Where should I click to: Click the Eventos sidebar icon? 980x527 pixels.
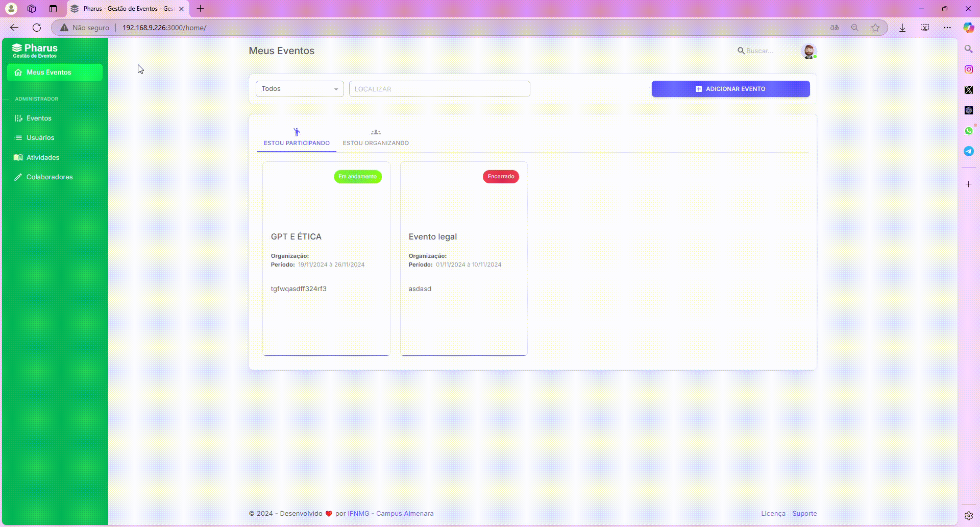pyautogui.click(x=18, y=118)
